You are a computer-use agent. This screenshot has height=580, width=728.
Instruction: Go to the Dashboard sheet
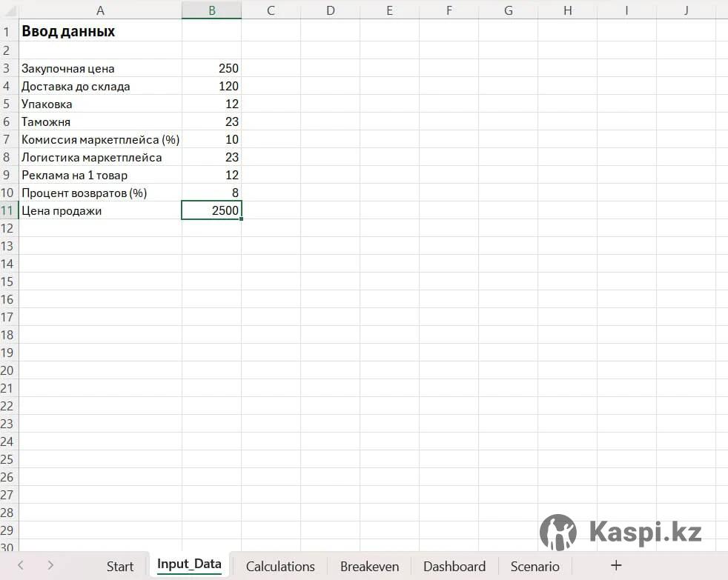point(454,567)
